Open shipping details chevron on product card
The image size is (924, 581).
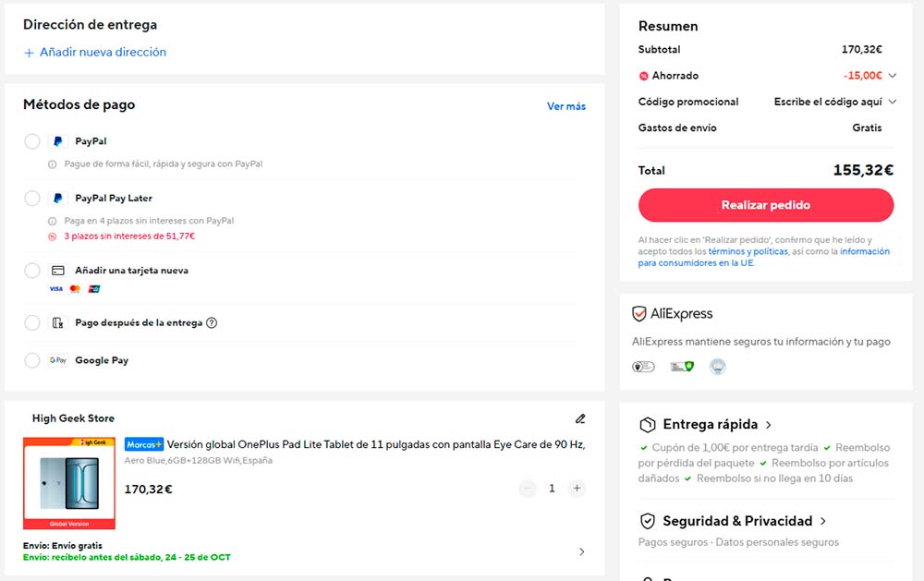(581, 551)
